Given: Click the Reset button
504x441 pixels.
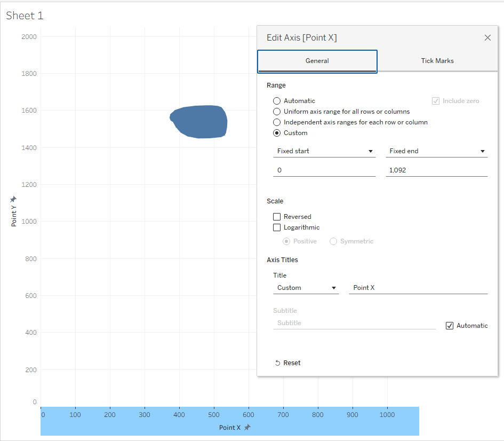Looking at the screenshot, I should [292, 363].
